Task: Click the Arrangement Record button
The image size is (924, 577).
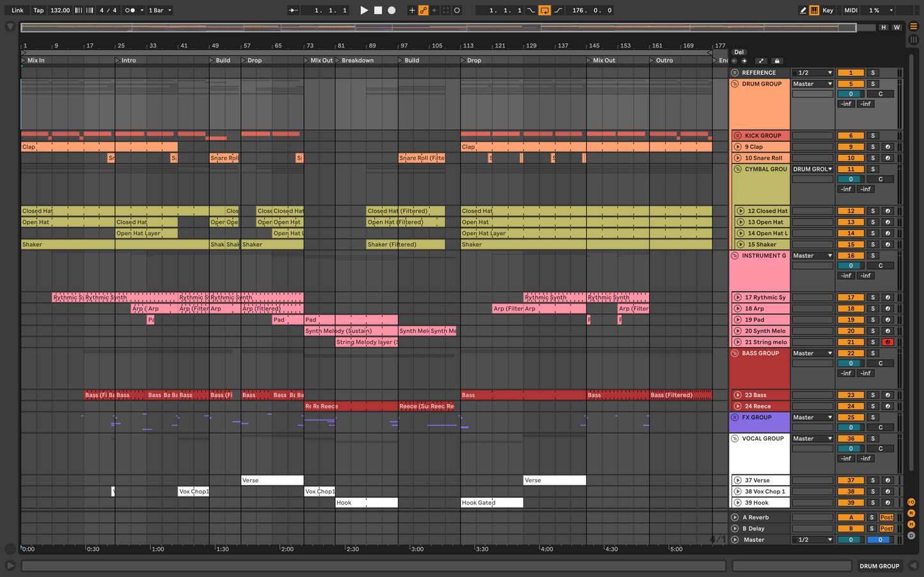Action: [392, 10]
